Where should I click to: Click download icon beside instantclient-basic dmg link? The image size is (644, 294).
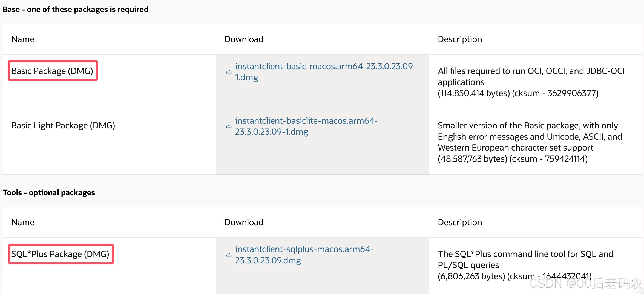[x=229, y=71]
